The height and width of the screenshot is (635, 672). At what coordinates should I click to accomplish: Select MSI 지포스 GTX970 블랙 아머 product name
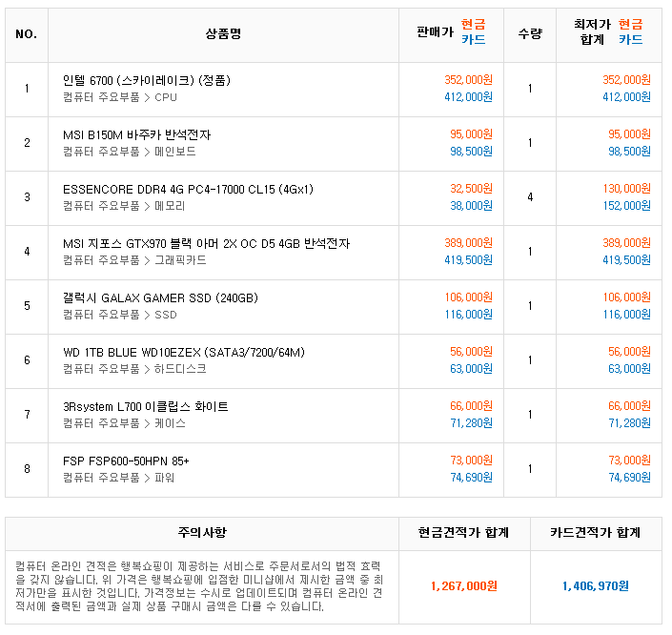pos(206,244)
